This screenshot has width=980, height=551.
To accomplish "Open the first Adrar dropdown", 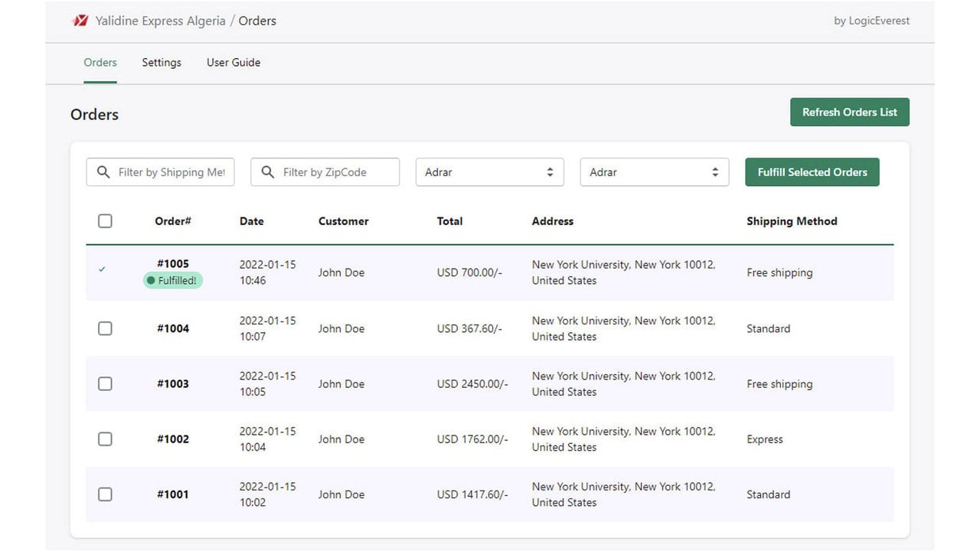I will 490,172.
